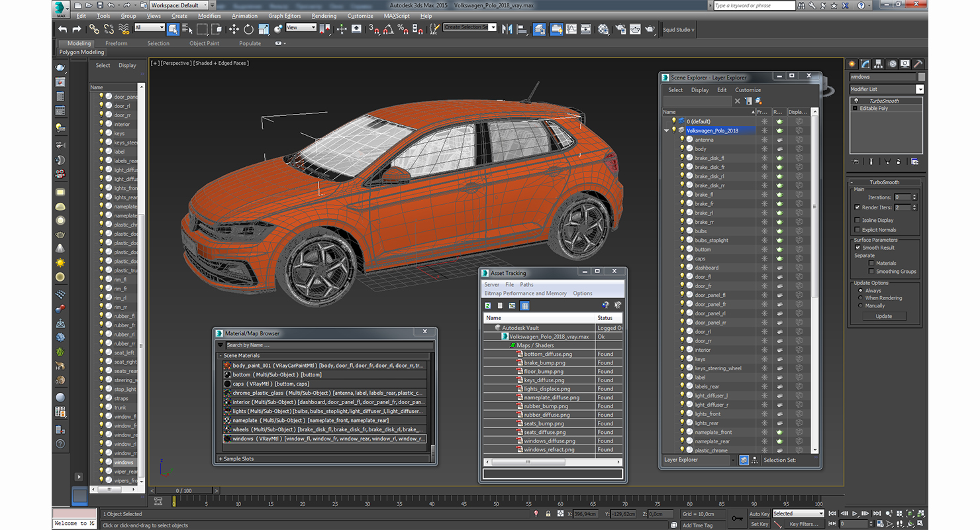Switch to the Freeform ribbon tab
Screen dimensions: 980x530
coord(117,43)
